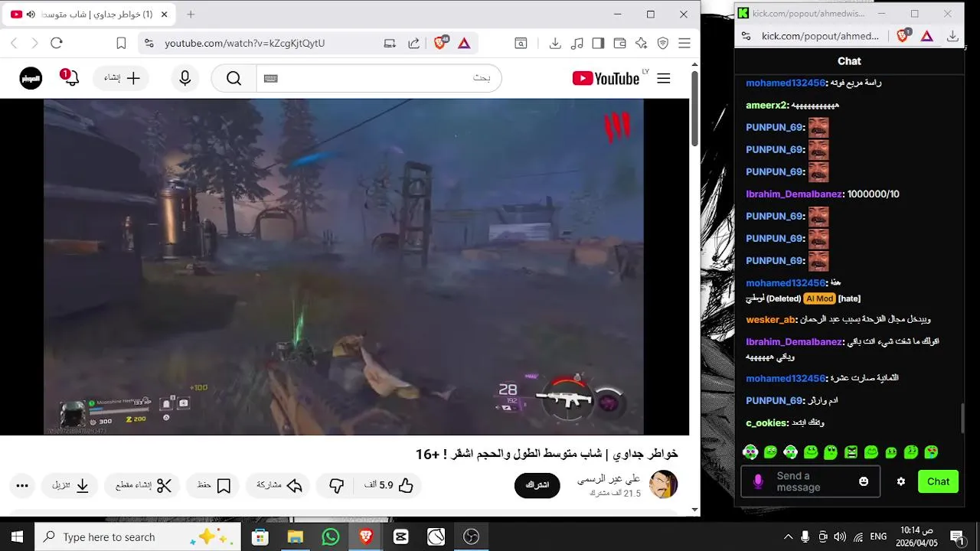Viewport: 980px width, 551px height.
Task: Open YouTube notifications bell
Action: point(70,78)
